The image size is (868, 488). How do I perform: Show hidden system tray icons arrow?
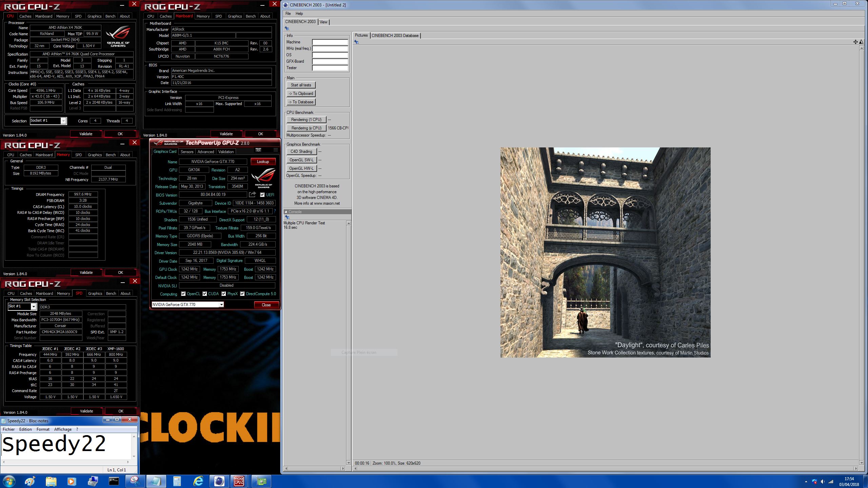(806, 482)
